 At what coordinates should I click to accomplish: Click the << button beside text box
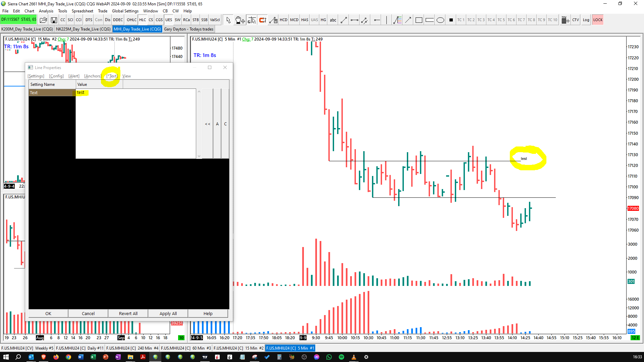pyautogui.click(x=208, y=124)
